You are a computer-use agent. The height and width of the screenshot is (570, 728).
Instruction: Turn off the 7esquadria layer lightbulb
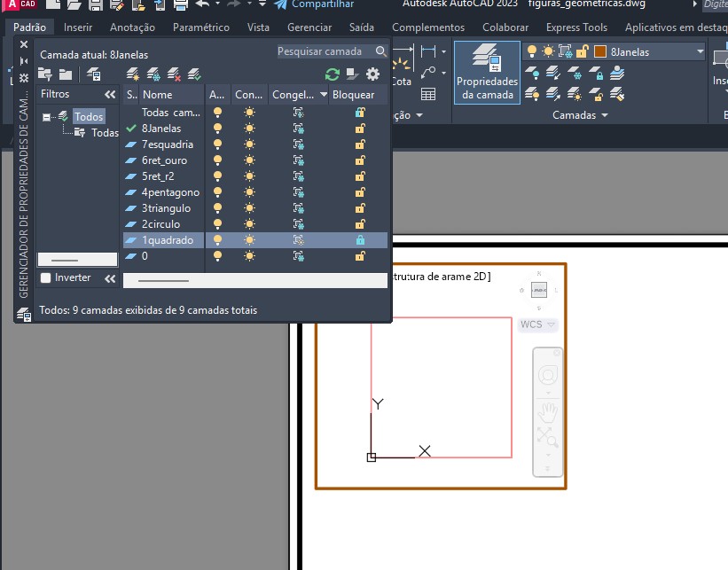tap(217, 144)
